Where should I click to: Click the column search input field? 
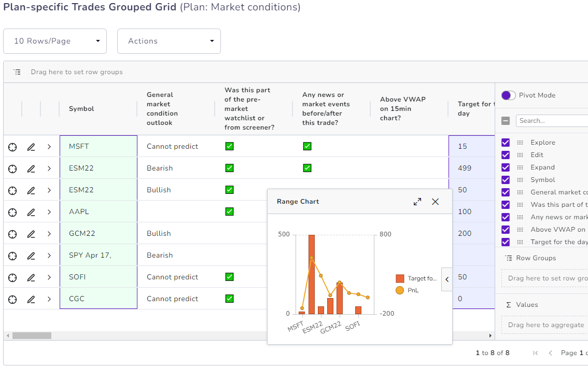[x=552, y=121]
